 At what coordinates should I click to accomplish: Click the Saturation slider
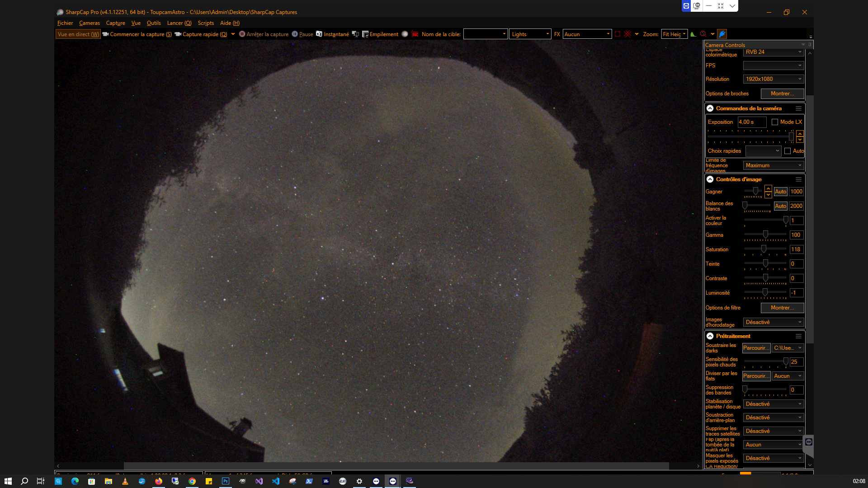point(765,249)
